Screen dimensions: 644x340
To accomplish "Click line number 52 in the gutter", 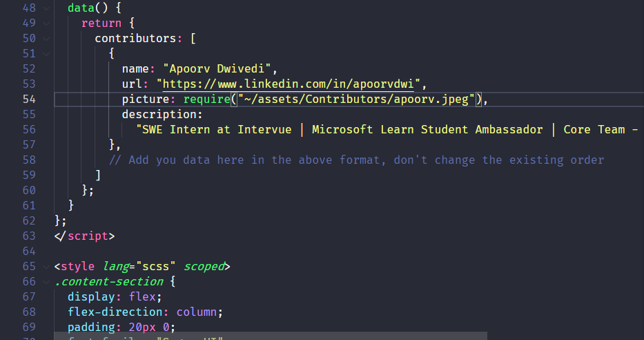I will [x=29, y=68].
